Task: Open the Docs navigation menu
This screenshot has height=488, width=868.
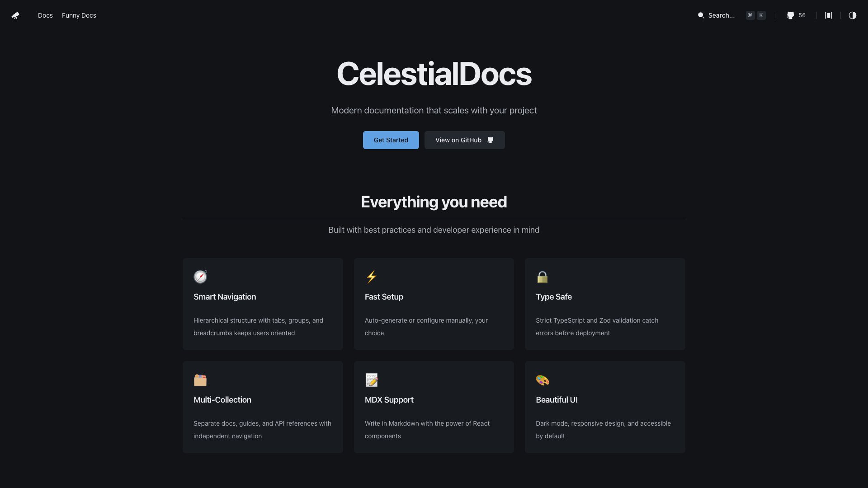Action: coord(45,15)
